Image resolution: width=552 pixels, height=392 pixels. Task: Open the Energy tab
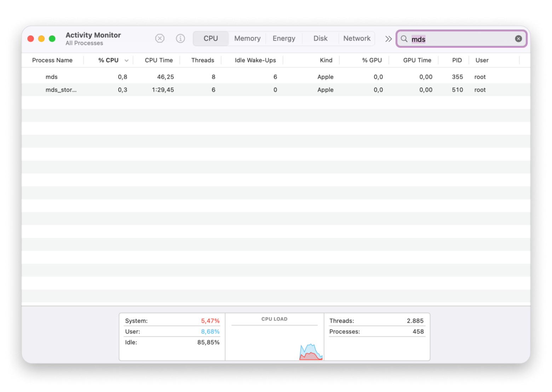coord(284,38)
